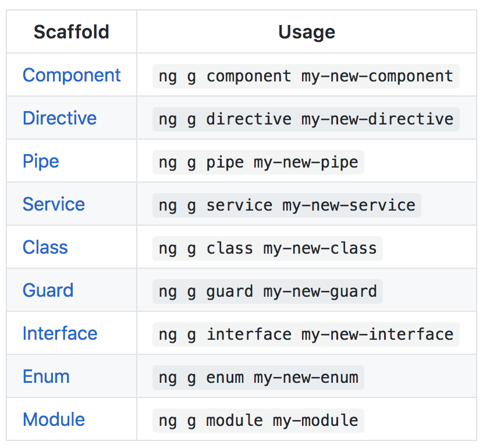Click the ng g module my-module code
483x448 pixels.
point(258,421)
